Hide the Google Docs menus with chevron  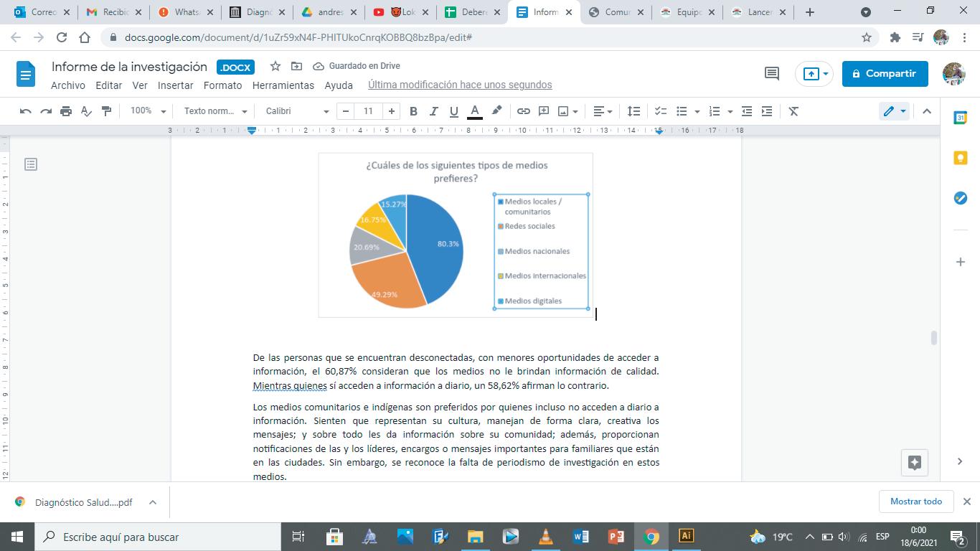click(x=927, y=111)
